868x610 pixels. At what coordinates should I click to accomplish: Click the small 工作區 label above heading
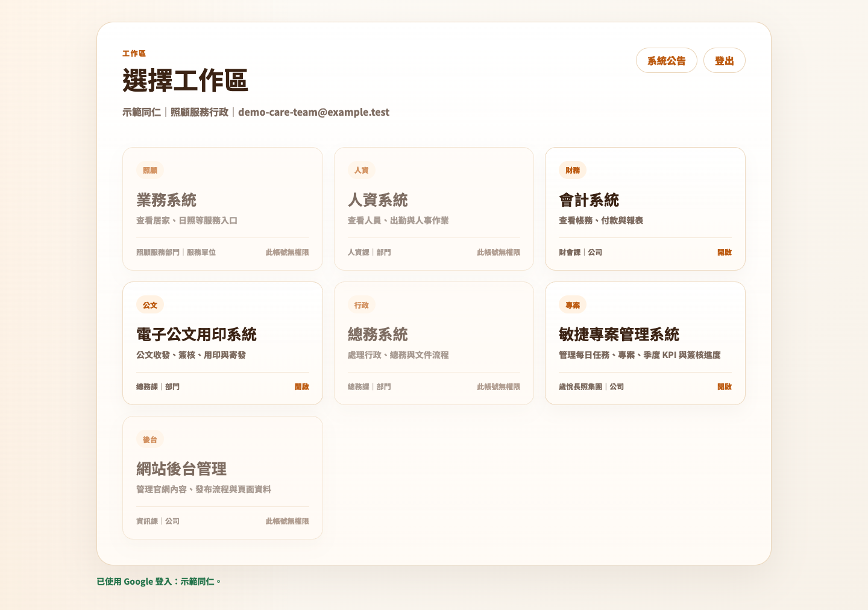coord(134,54)
